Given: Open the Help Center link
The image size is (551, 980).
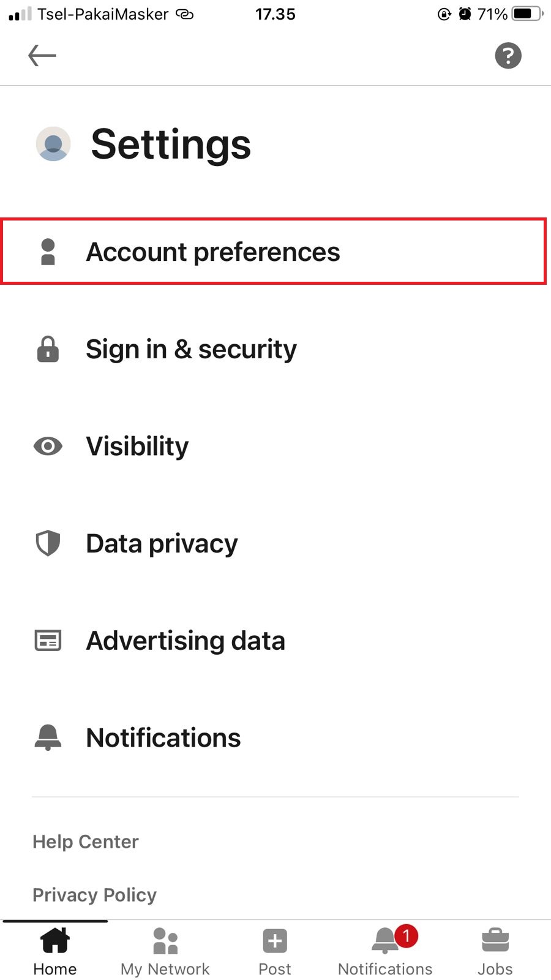Looking at the screenshot, I should (86, 842).
